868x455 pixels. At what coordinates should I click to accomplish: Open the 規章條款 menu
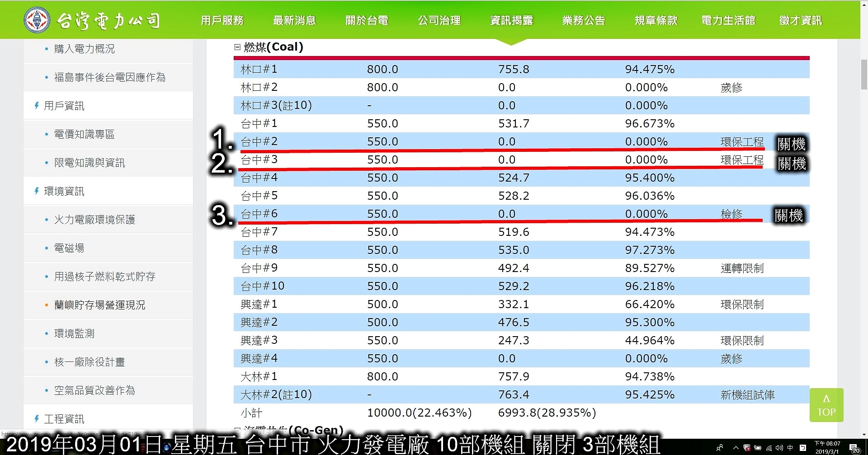pyautogui.click(x=656, y=20)
